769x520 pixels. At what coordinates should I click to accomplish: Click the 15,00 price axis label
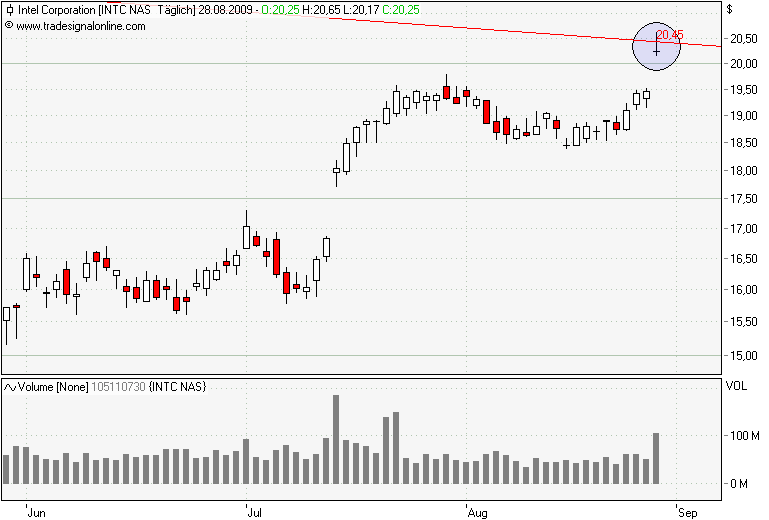pyautogui.click(x=743, y=356)
